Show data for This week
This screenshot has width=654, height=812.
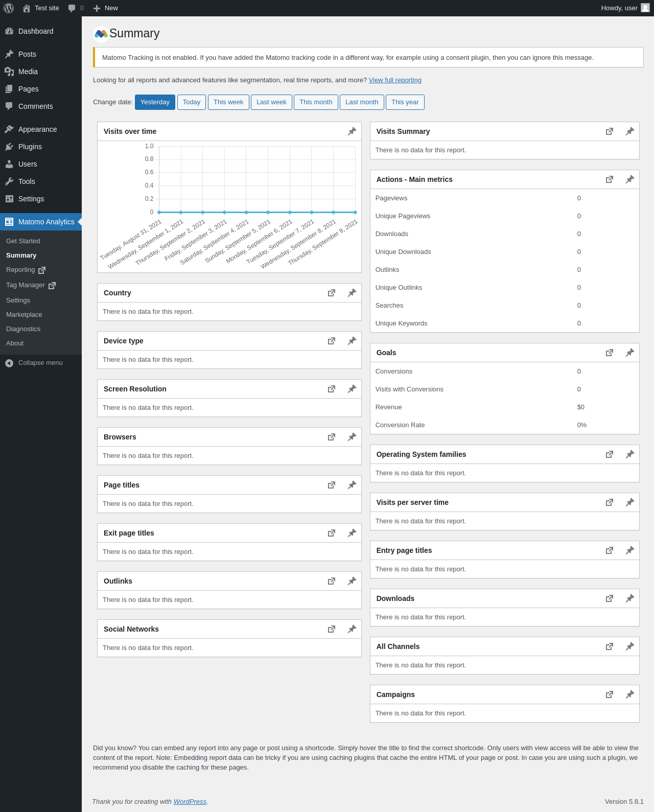click(228, 102)
